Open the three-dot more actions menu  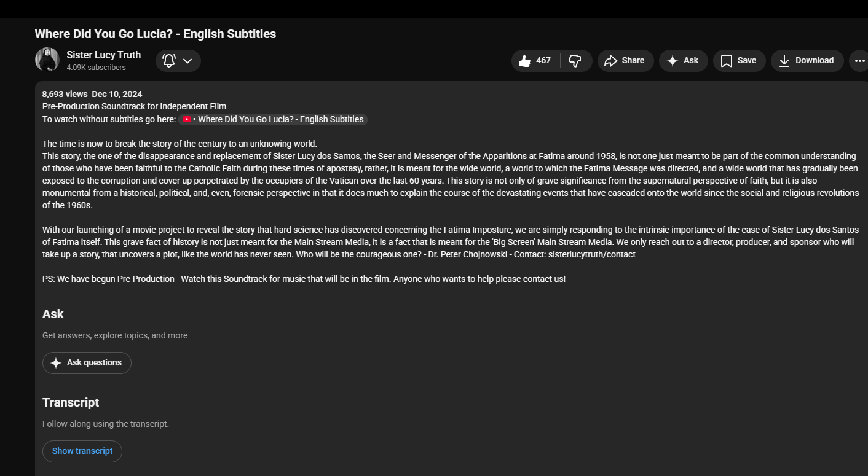click(859, 61)
